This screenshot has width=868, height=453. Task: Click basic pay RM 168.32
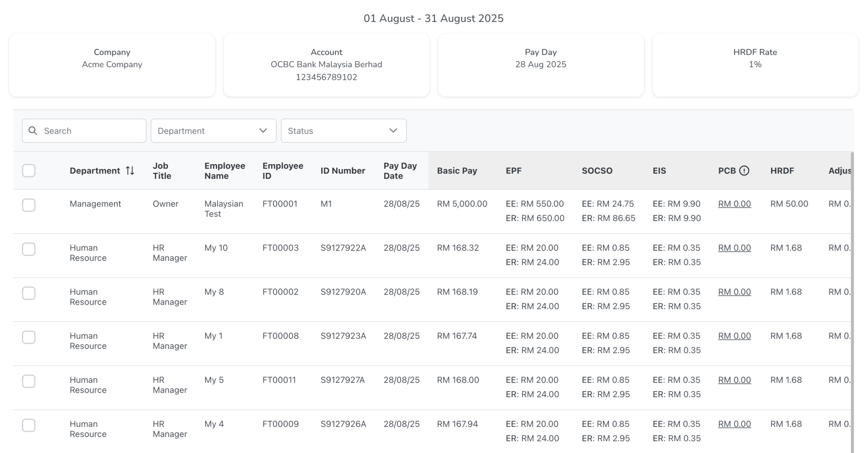pos(458,248)
